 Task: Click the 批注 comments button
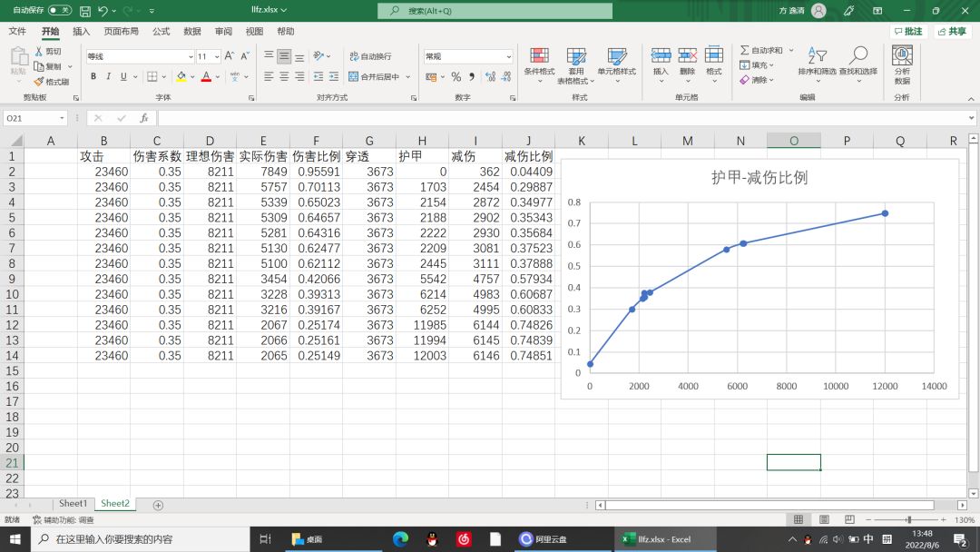(x=908, y=31)
